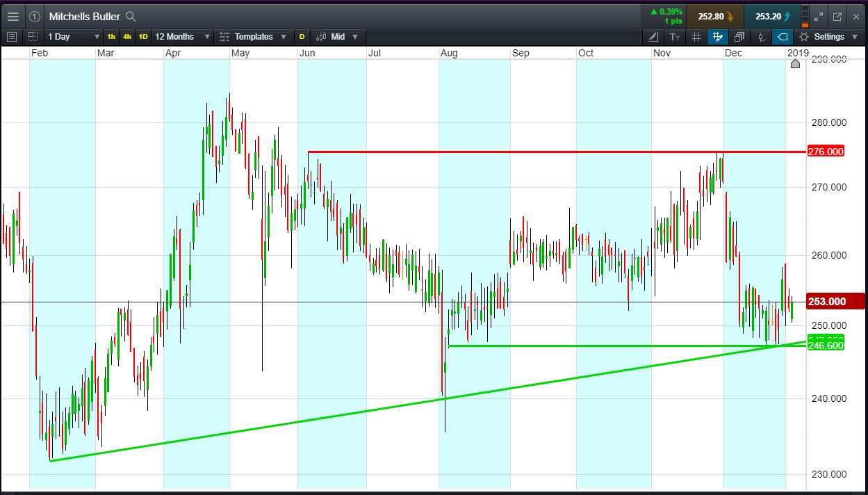Open the Templates dropdown
The image size is (868, 495).
(254, 36)
